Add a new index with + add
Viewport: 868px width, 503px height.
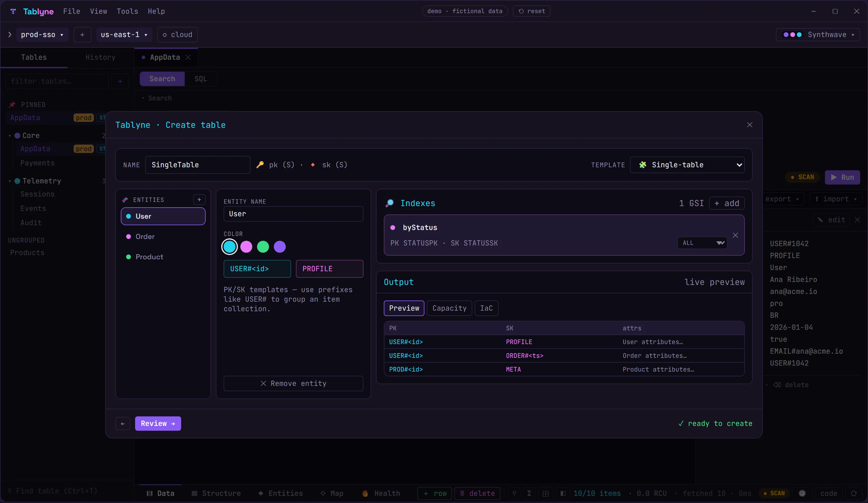click(x=727, y=203)
